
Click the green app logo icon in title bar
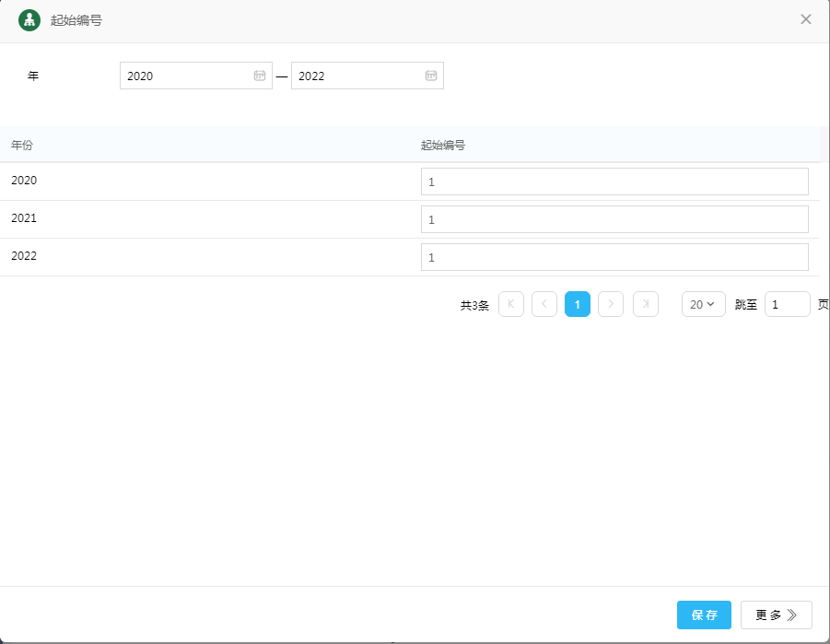[x=29, y=20]
